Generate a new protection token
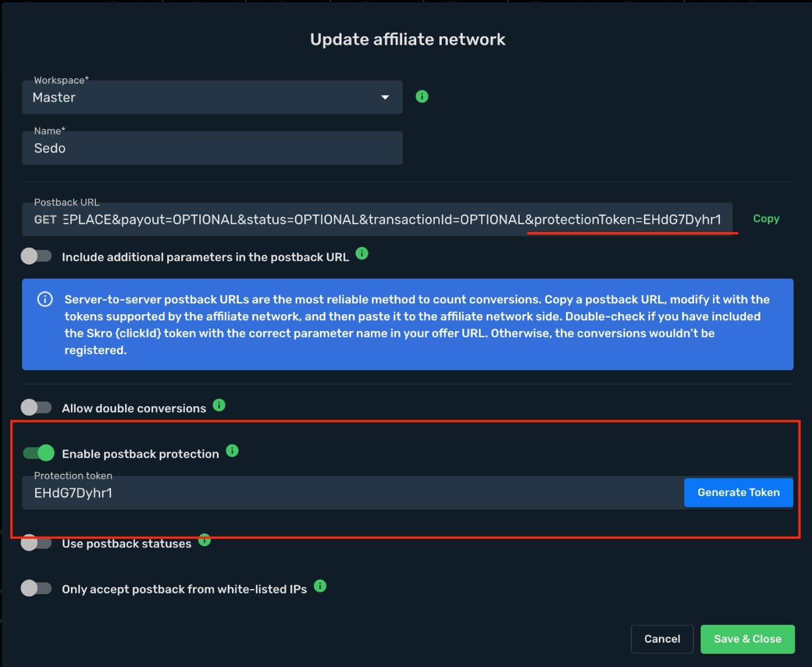Screen dimensions: 812x667 738,492
